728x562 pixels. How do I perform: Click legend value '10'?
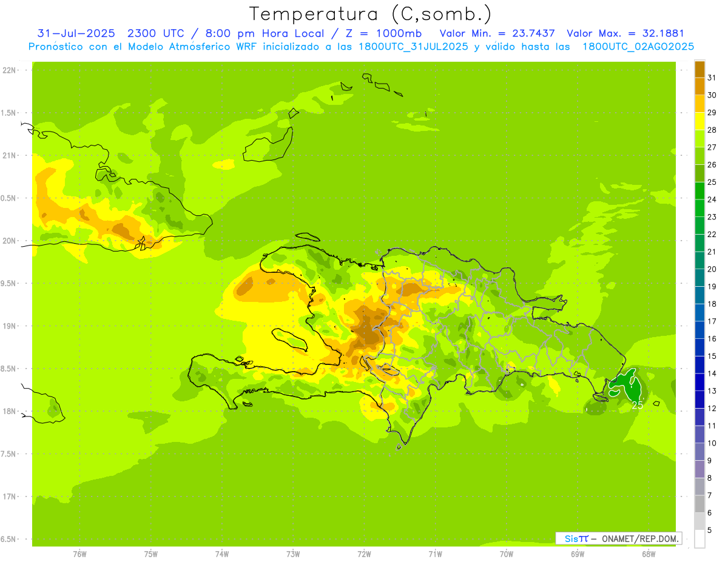pos(712,443)
